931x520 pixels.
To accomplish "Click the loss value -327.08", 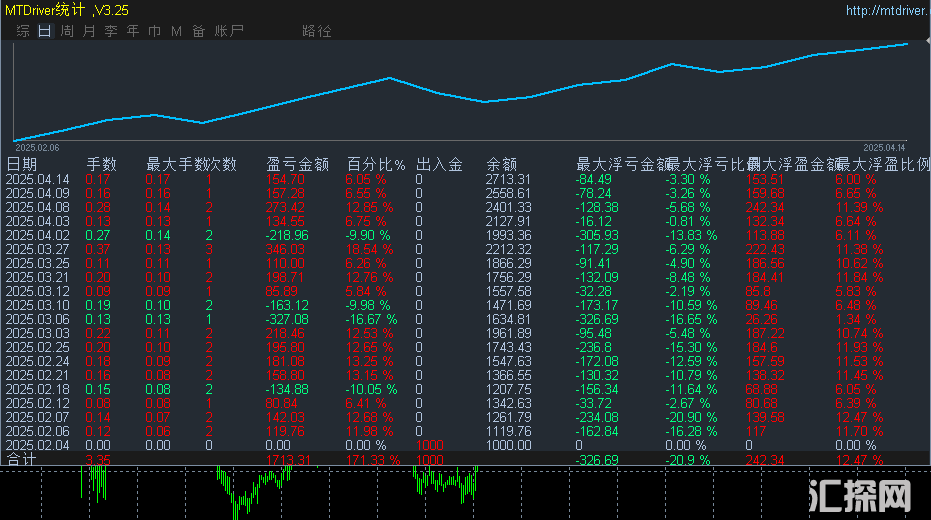I will tap(287, 319).
